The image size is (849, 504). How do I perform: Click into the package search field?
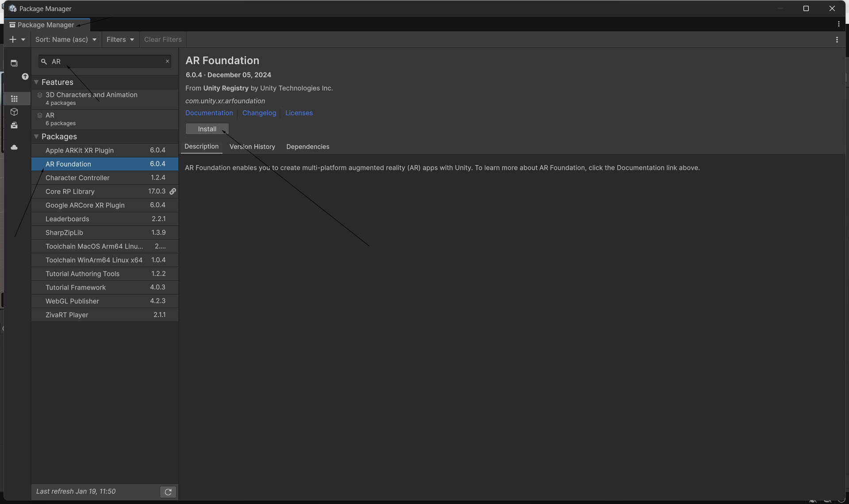tap(106, 61)
